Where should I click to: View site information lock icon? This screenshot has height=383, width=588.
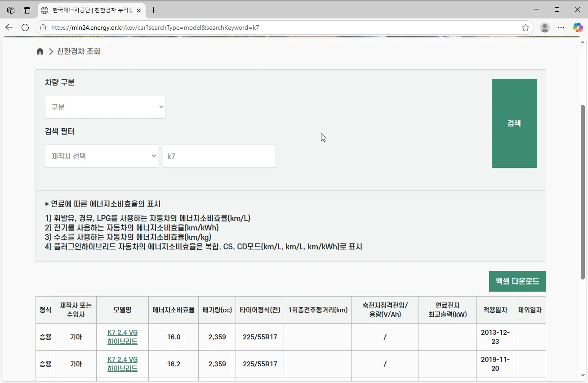[43, 27]
